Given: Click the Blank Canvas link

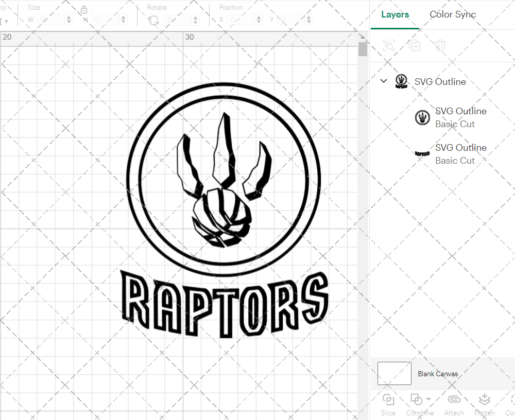Looking at the screenshot, I should click(438, 374).
